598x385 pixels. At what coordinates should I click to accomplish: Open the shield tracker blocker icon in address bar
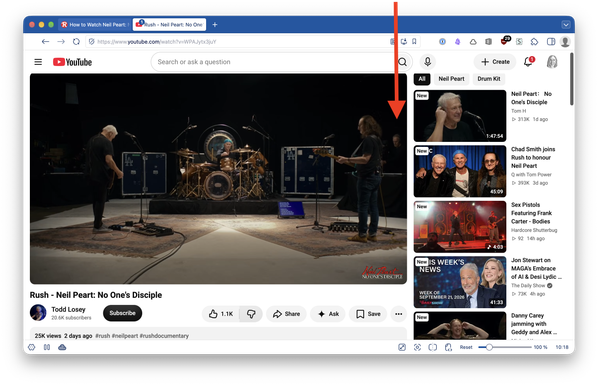click(92, 42)
